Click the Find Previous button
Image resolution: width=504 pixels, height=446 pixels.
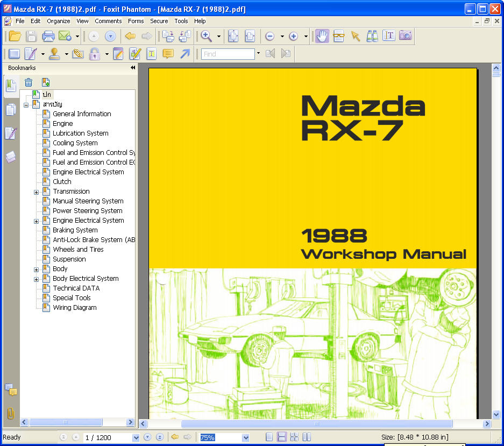click(270, 53)
